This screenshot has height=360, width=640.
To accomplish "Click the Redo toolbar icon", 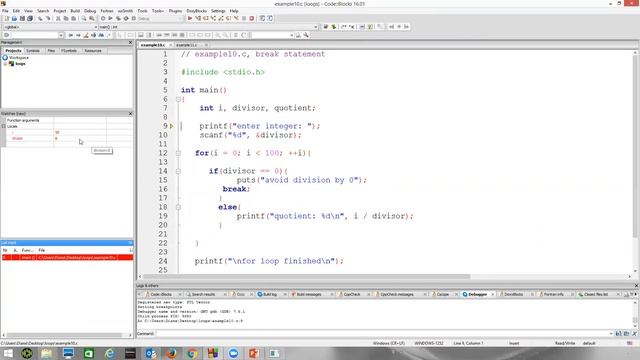I will point(48,18).
